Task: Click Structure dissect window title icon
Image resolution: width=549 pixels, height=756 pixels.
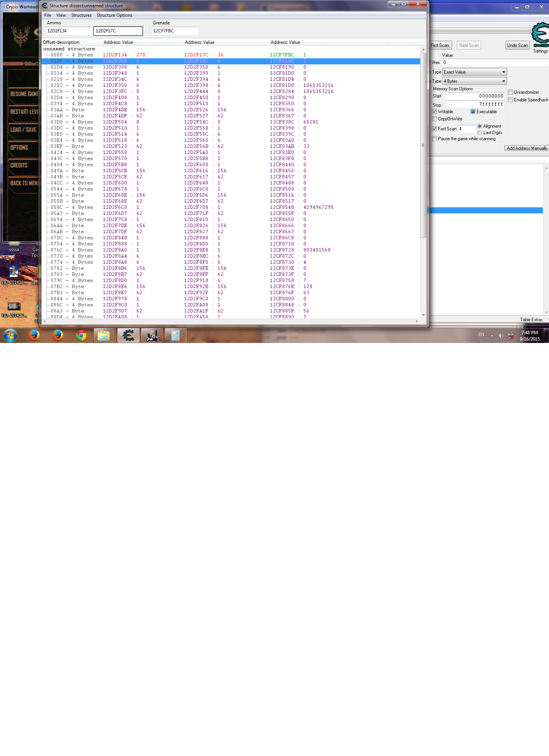Action: [x=45, y=6]
